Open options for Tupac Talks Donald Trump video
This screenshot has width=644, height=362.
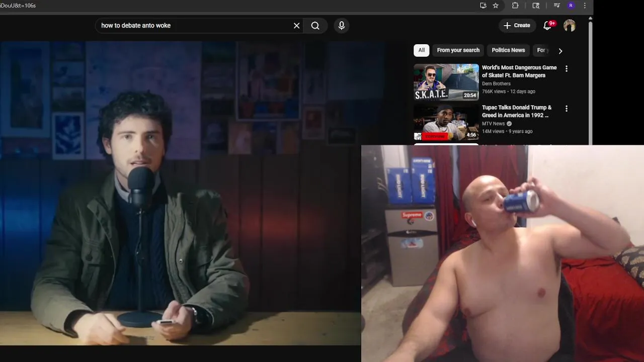[x=567, y=109]
